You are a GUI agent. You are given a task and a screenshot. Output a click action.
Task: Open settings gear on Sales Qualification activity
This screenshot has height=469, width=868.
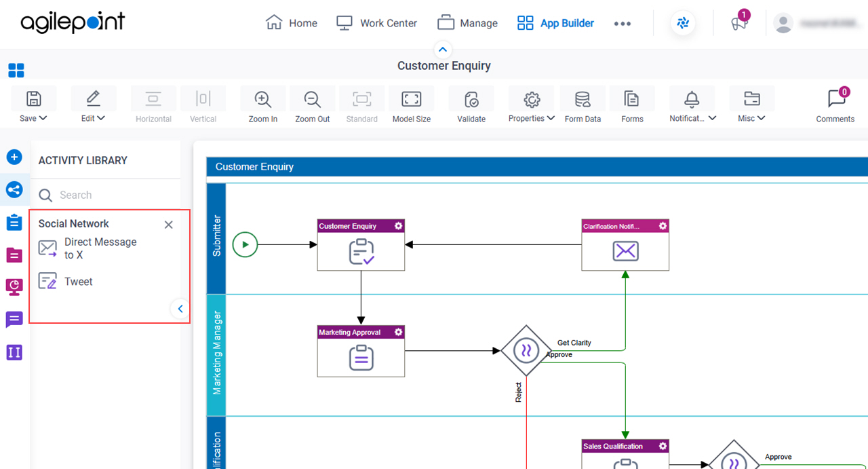pyautogui.click(x=663, y=446)
